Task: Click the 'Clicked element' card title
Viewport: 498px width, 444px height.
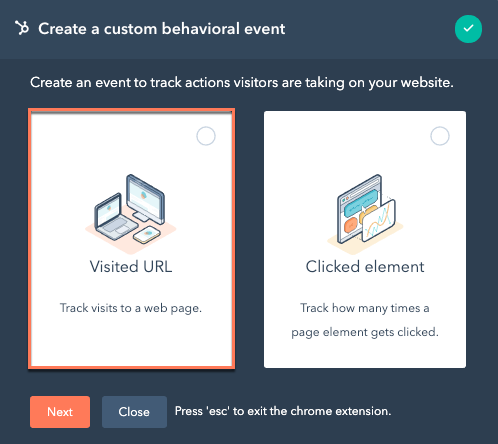Action: [365, 267]
